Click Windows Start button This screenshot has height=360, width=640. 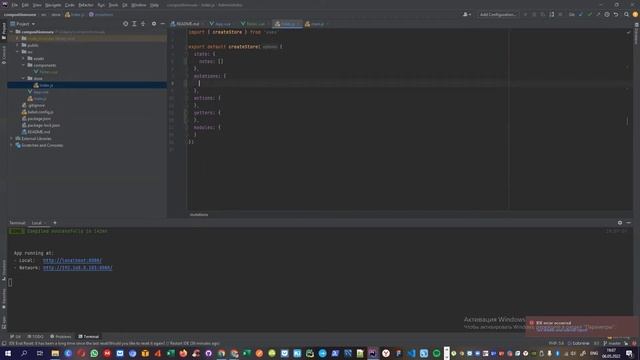(8, 353)
